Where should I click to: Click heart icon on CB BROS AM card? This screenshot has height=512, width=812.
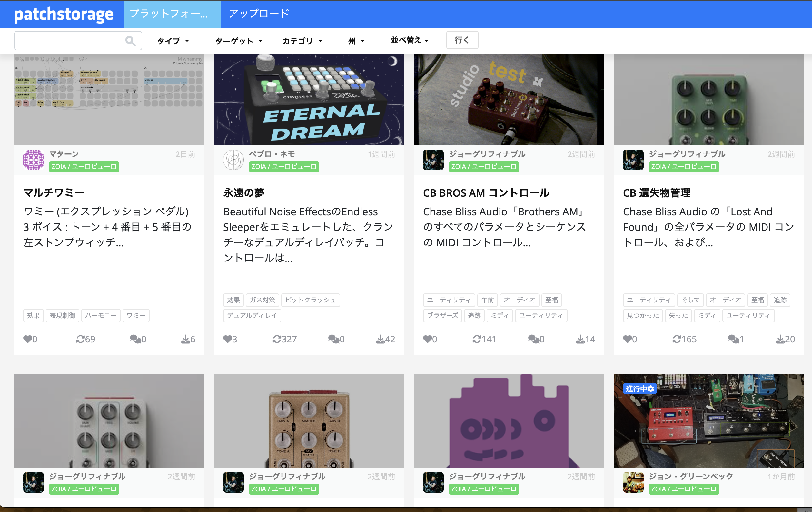pyautogui.click(x=428, y=339)
